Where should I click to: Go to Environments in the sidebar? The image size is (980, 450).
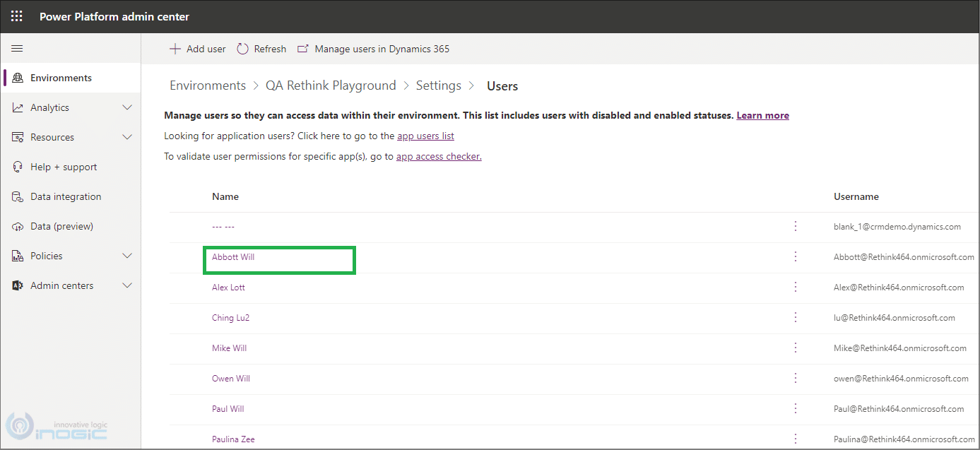click(71, 78)
